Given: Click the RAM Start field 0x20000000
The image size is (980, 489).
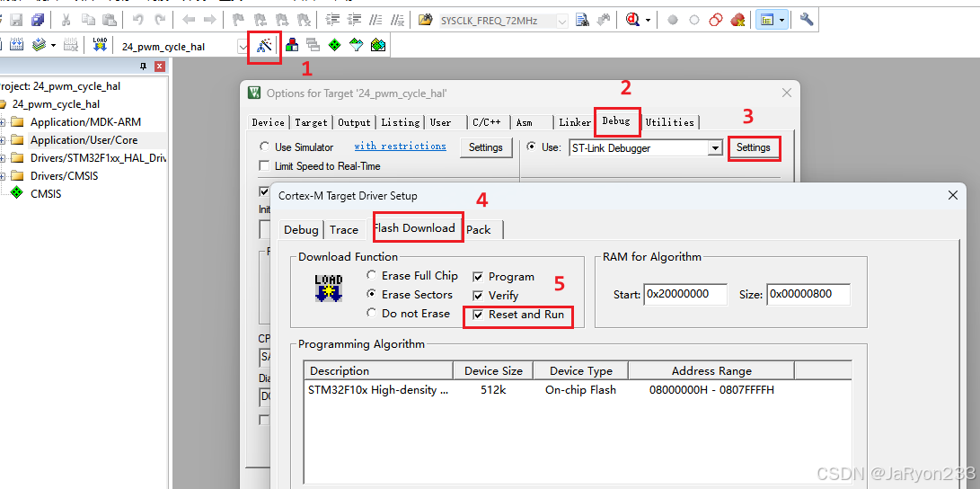Looking at the screenshot, I should pyautogui.click(x=685, y=294).
